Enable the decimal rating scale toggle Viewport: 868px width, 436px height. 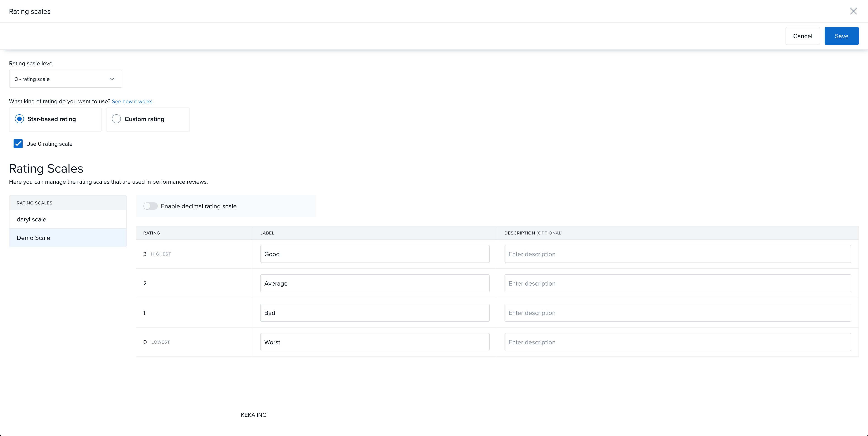point(150,206)
